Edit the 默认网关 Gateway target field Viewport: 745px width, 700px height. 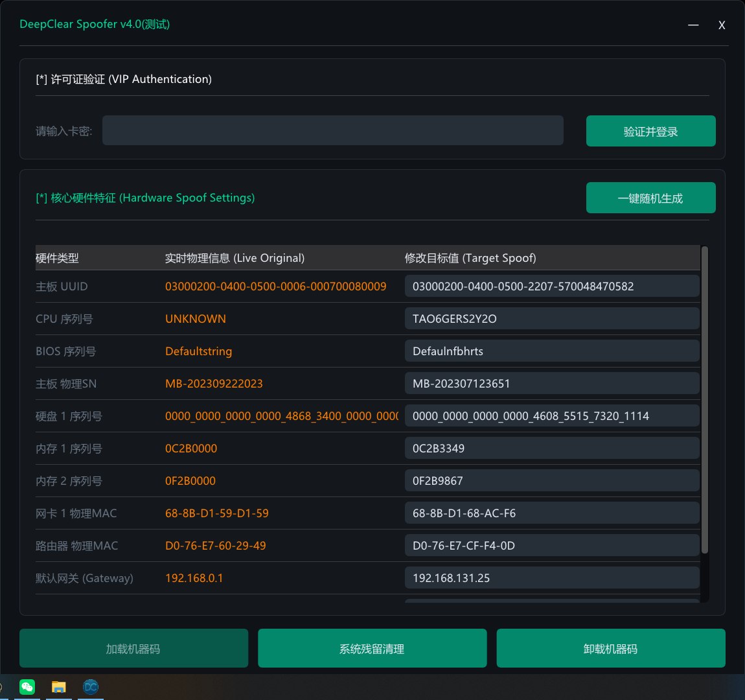point(551,577)
